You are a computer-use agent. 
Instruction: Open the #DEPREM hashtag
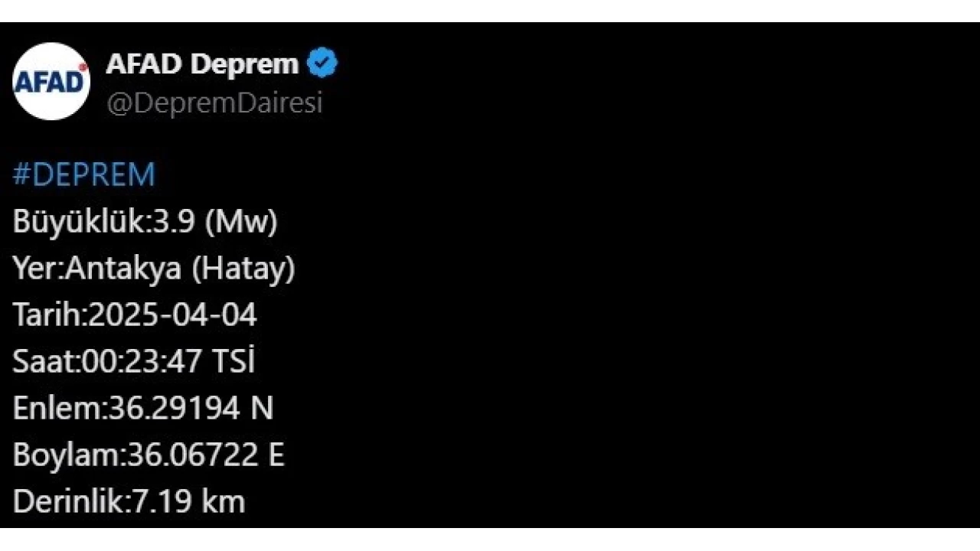click(x=83, y=175)
